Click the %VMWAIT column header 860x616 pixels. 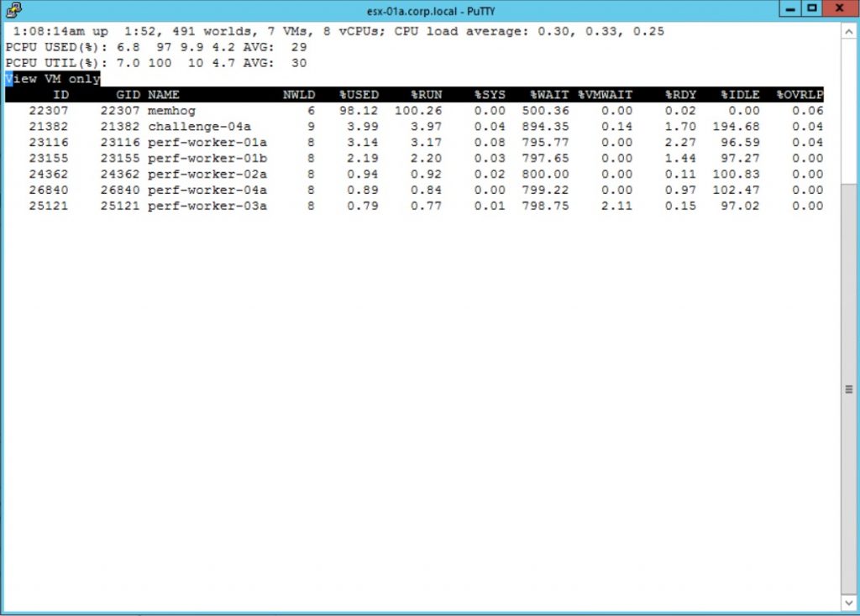pos(605,95)
